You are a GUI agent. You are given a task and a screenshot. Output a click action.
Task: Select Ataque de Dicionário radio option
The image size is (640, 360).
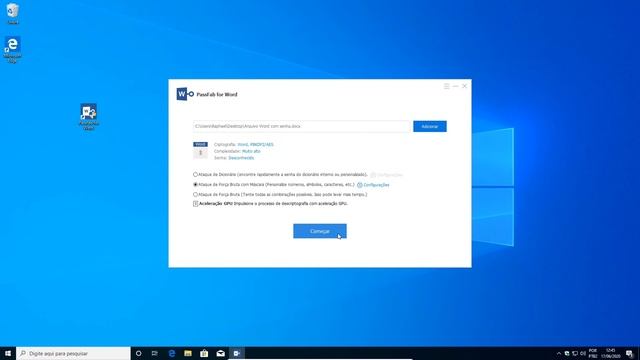[x=196, y=175]
